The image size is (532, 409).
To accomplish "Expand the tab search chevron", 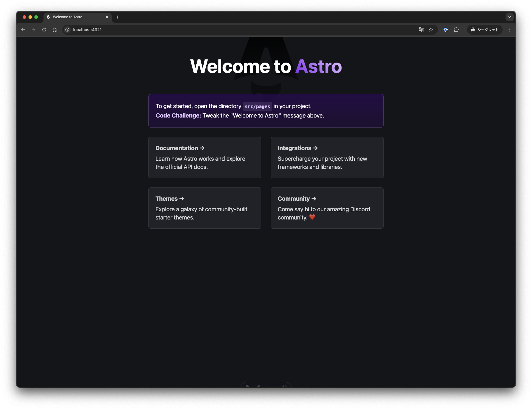I will (510, 17).
